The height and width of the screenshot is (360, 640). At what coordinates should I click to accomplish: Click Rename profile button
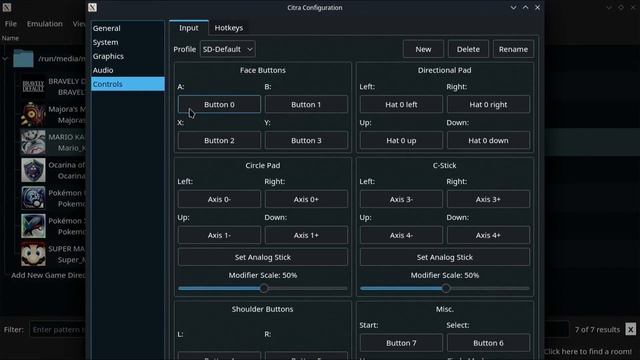pos(513,49)
